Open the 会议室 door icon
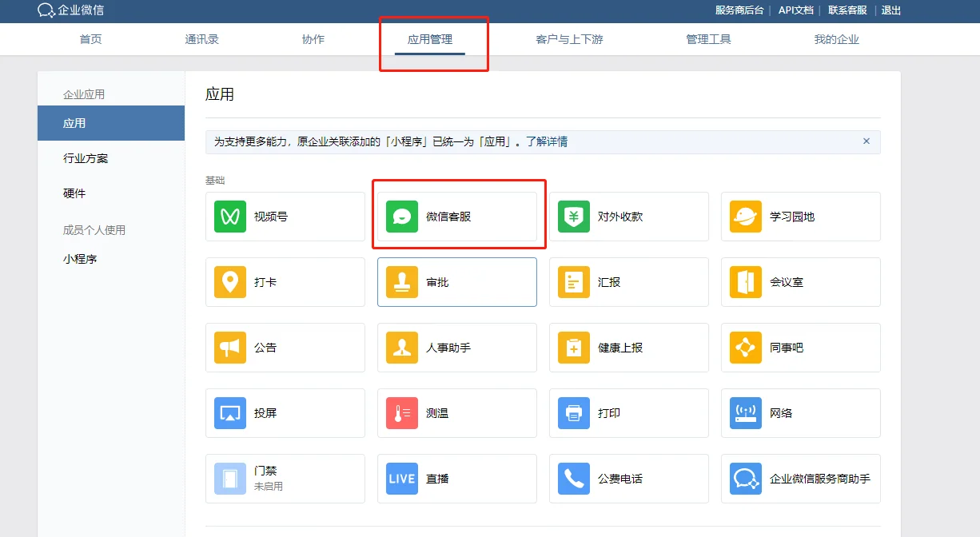 [x=746, y=282]
